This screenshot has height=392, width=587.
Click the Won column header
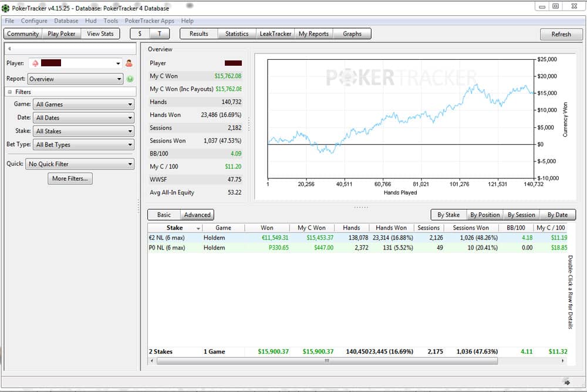pyautogui.click(x=267, y=228)
